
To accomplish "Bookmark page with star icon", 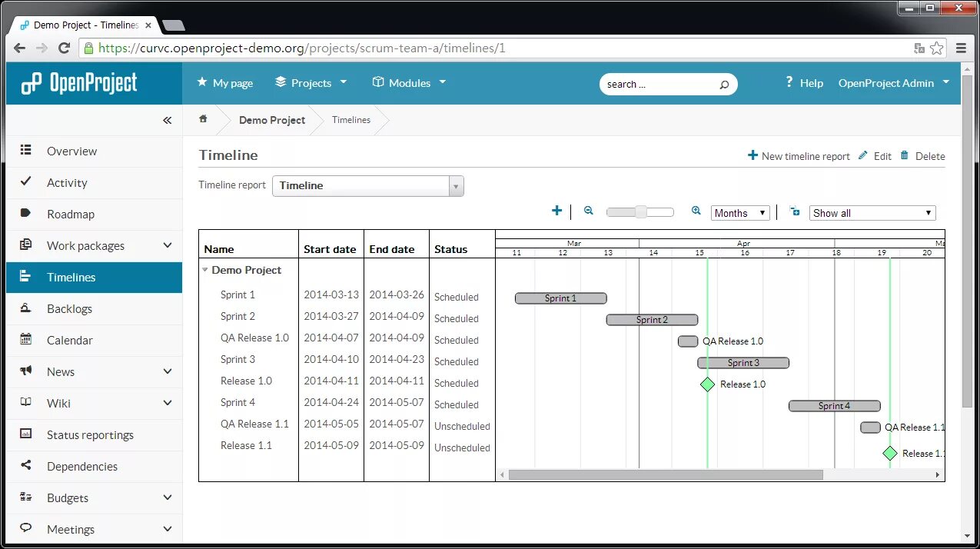I will [937, 48].
